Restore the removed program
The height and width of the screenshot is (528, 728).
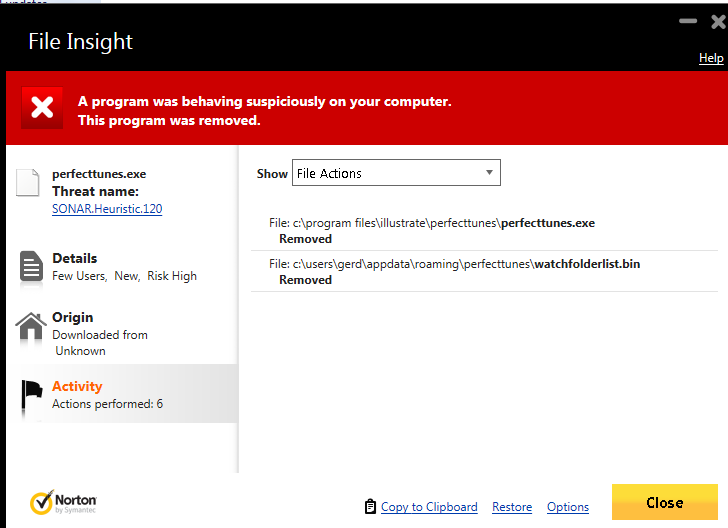pyautogui.click(x=512, y=507)
